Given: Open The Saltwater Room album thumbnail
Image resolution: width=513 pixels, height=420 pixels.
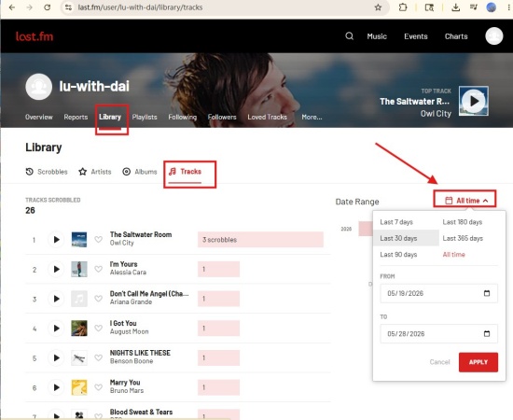Looking at the screenshot, I should pyautogui.click(x=79, y=240).
